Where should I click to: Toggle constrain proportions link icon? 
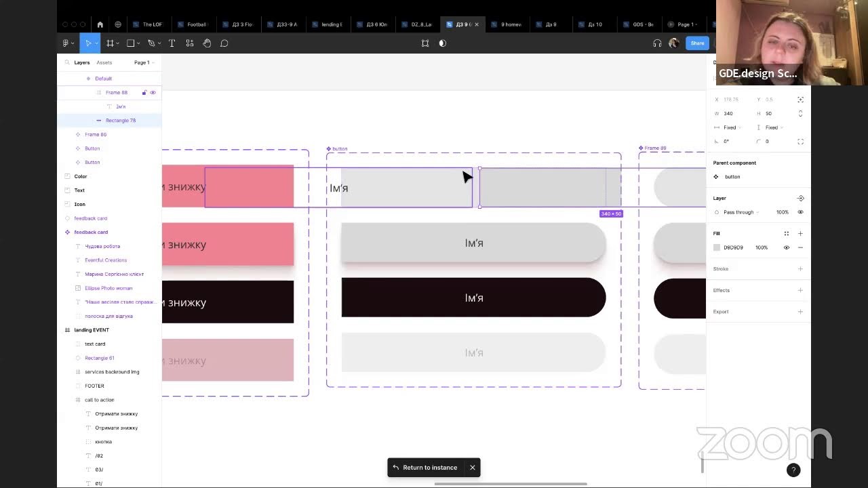coord(800,113)
